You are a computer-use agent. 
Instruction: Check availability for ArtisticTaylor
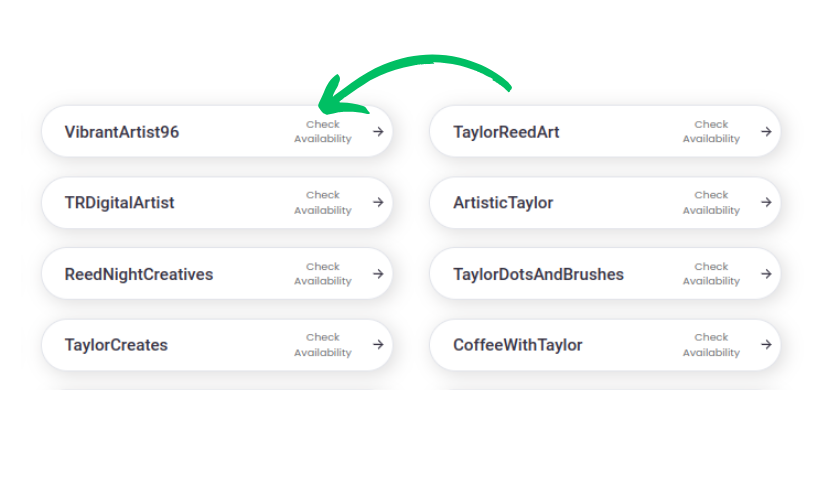(x=711, y=203)
